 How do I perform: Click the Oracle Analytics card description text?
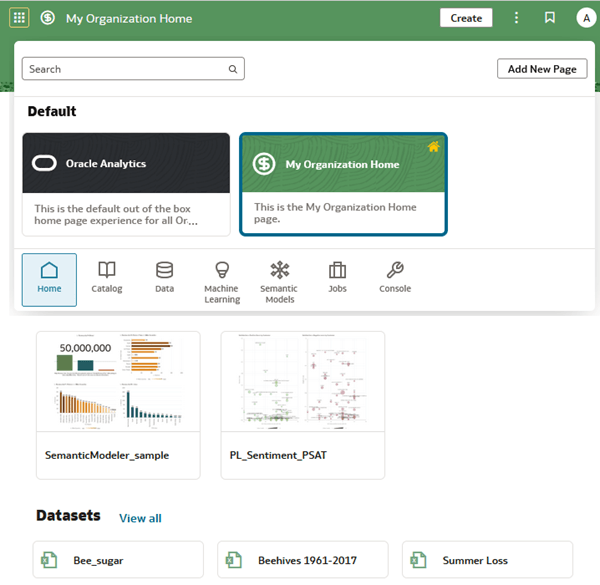pos(116,214)
